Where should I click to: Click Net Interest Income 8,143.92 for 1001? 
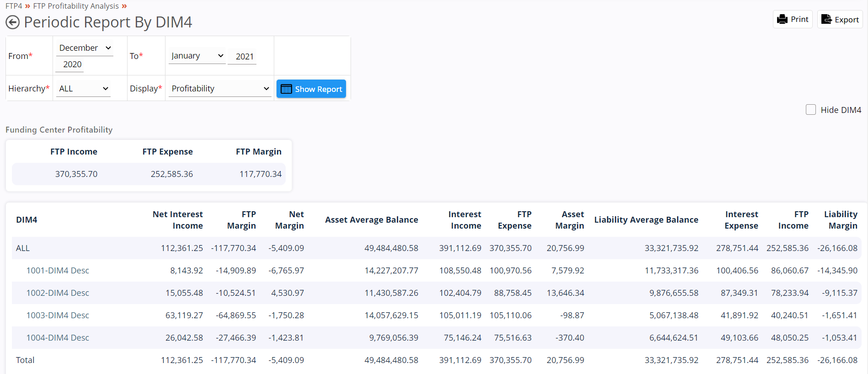(x=186, y=271)
